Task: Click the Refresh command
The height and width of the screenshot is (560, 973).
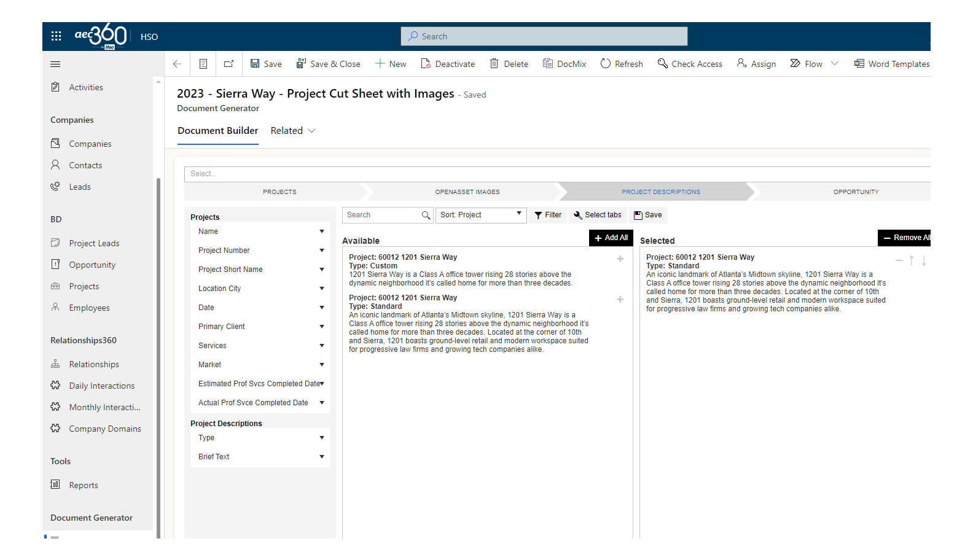Action: pos(622,64)
